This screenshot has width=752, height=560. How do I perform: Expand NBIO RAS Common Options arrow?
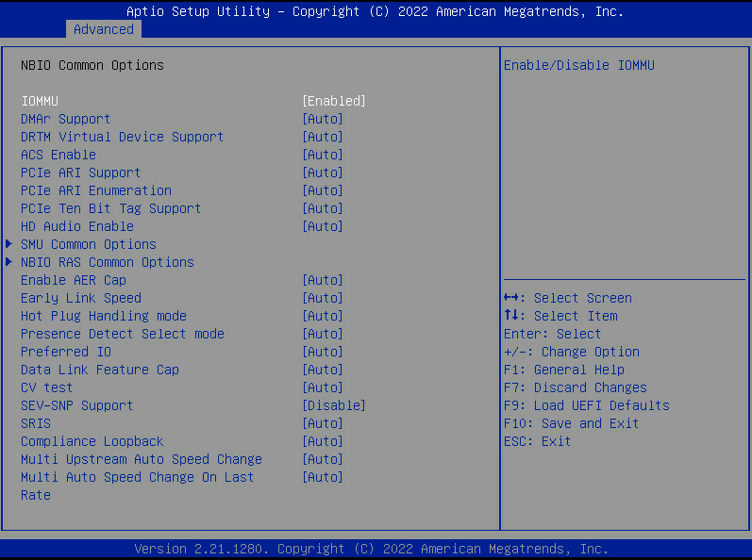pyautogui.click(x=9, y=262)
